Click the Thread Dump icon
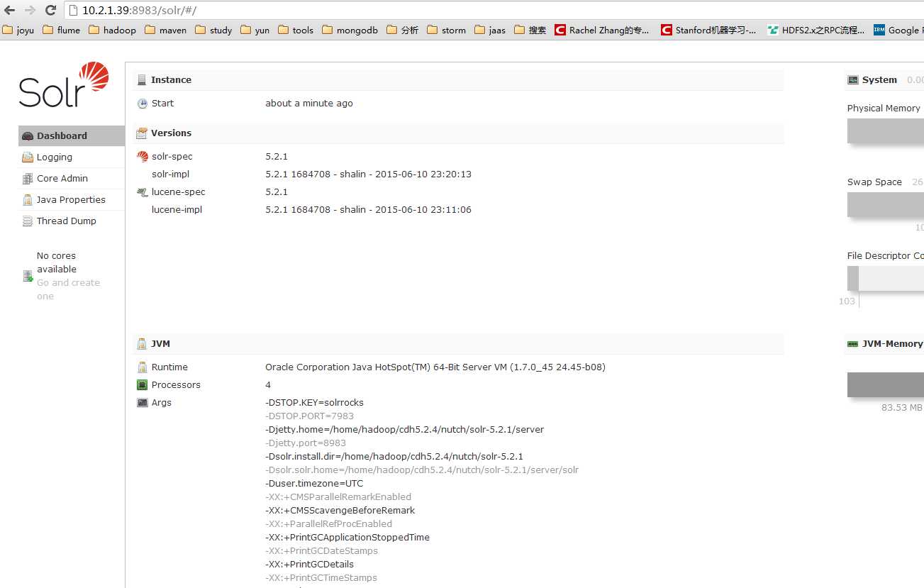924x588 pixels. click(28, 221)
